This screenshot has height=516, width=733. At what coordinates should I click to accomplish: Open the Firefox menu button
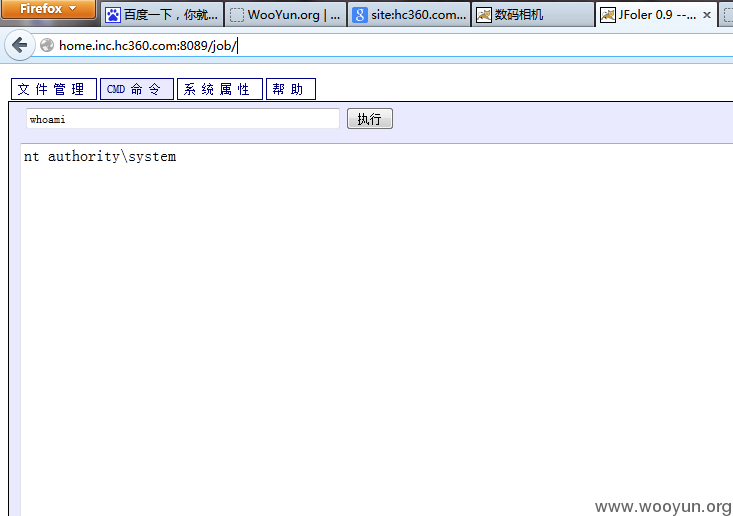click(x=48, y=9)
